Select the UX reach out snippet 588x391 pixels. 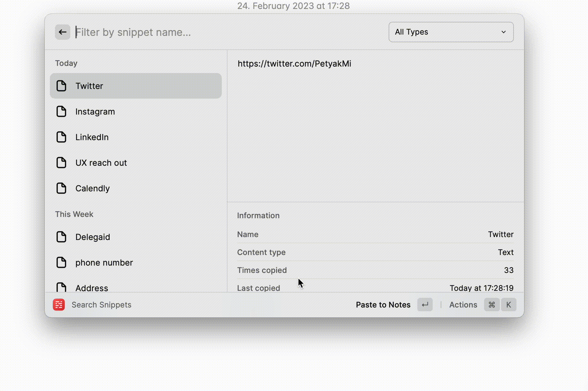tap(101, 163)
